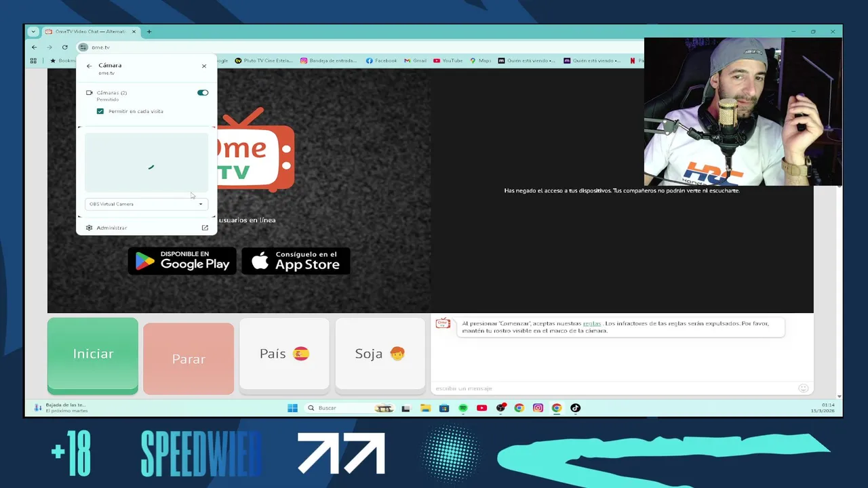Click the taskbar Buscar search box
The image size is (868, 488).
[350, 408]
